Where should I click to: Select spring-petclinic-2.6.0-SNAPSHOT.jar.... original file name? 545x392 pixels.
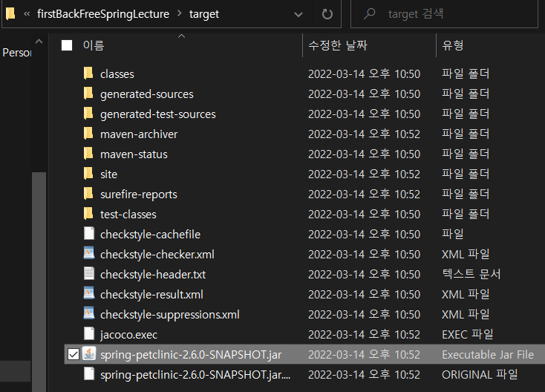click(x=195, y=375)
